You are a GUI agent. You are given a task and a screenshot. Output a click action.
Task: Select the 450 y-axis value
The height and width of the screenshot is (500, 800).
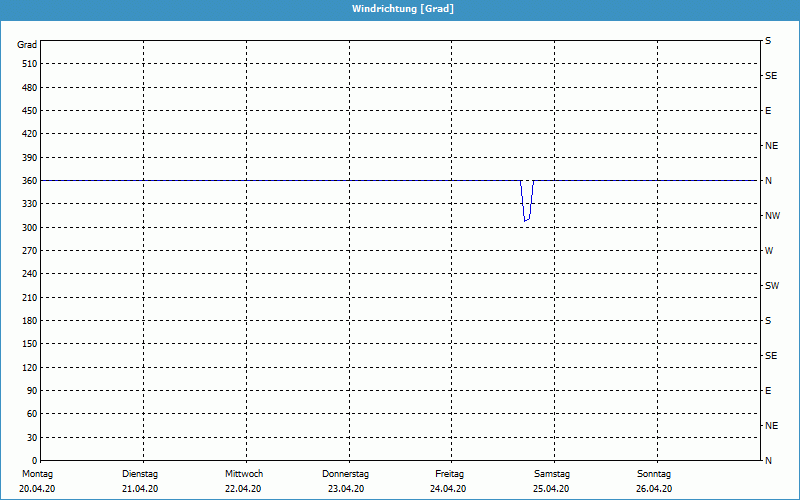[30, 111]
